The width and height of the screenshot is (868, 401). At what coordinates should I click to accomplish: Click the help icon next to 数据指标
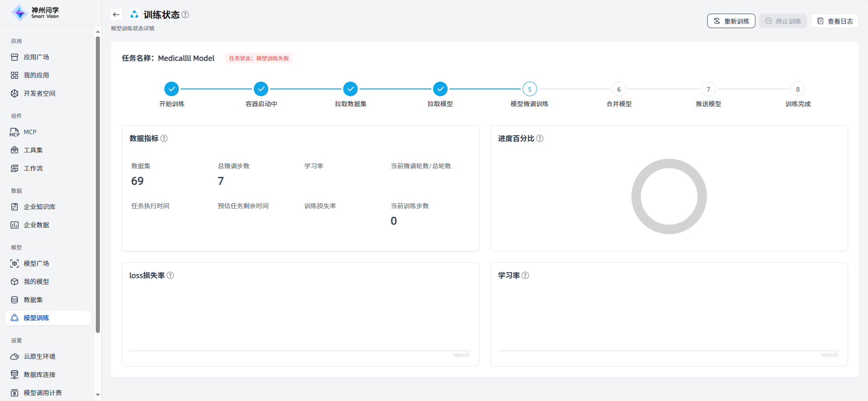coord(164,138)
